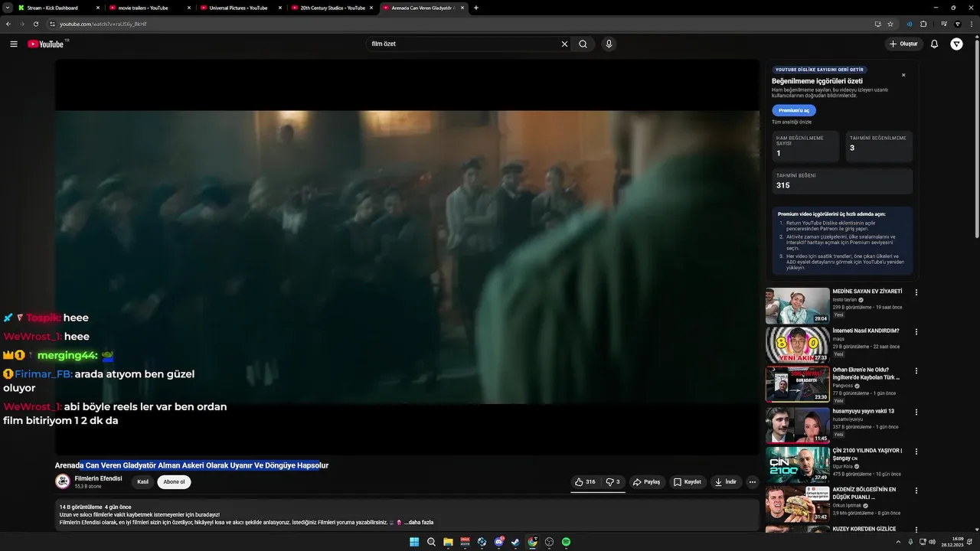Screen dimensions: 980x551
Task: Switch to 20th Century Studios tab
Action: (x=332, y=8)
